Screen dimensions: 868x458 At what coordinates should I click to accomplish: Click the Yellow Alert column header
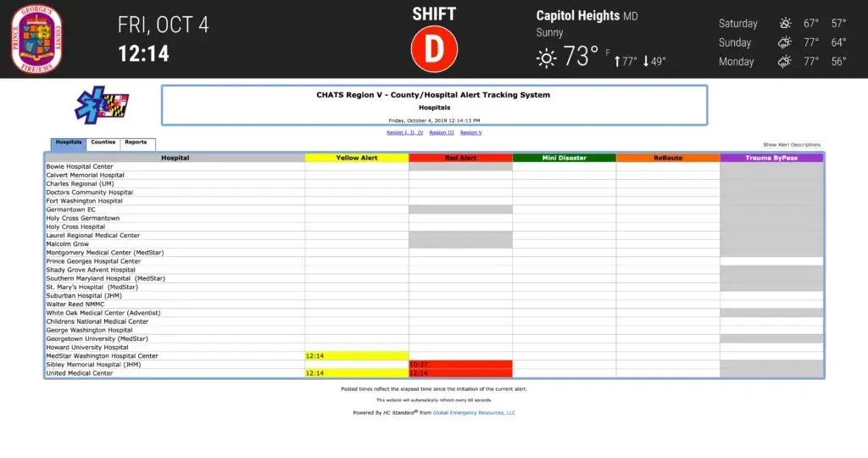coord(357,158)
